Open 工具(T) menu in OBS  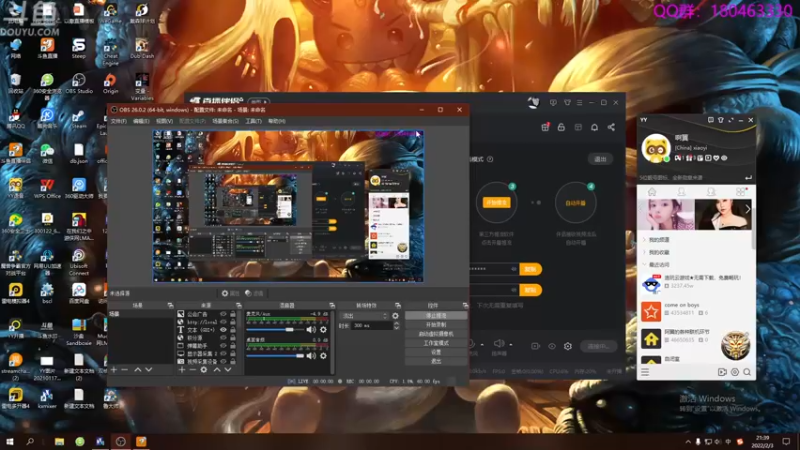click(253, 121)
